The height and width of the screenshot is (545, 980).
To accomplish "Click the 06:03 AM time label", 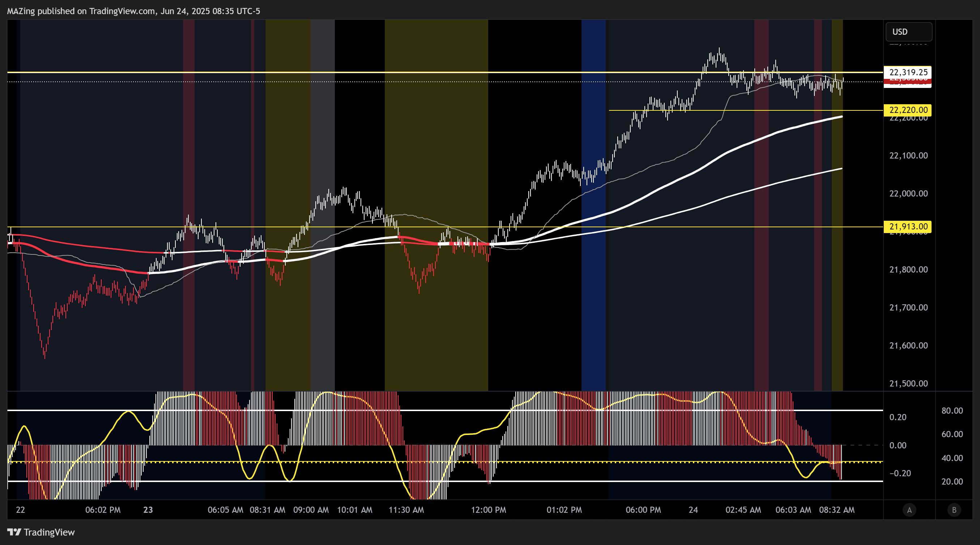I will 793,510.
